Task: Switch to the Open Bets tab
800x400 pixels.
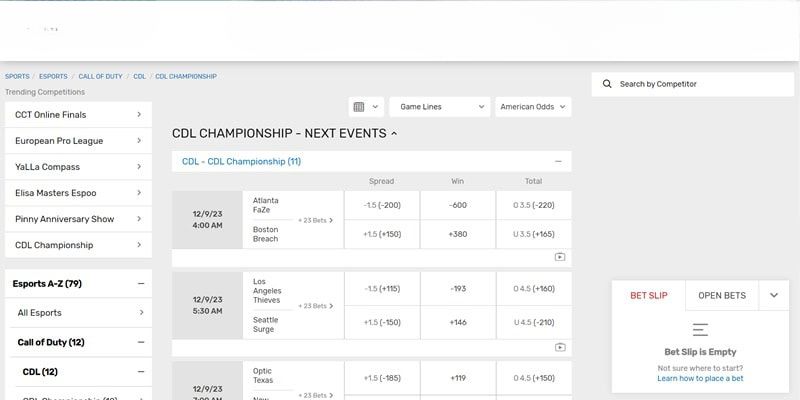Action: 721,295
